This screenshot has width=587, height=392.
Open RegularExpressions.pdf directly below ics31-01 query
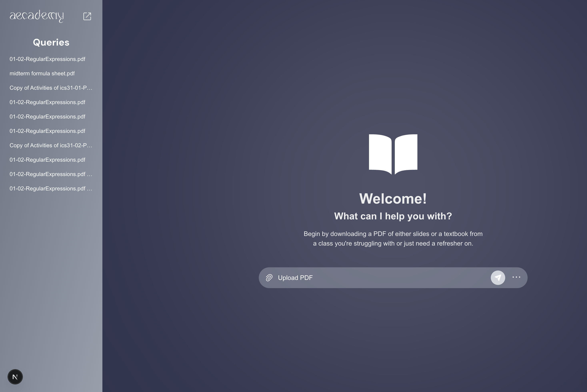coord(47,102)
